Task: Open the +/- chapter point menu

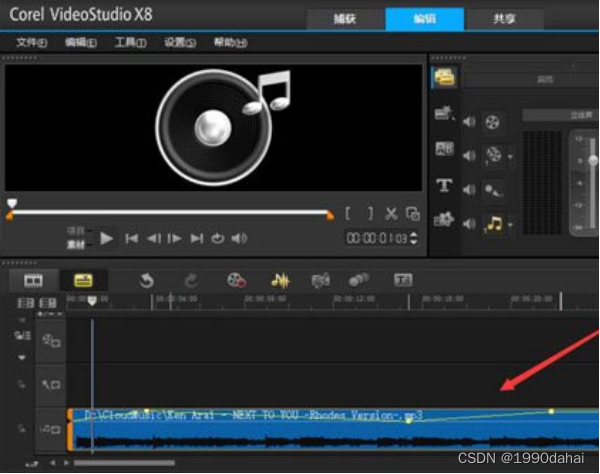Action: (50, 314)
